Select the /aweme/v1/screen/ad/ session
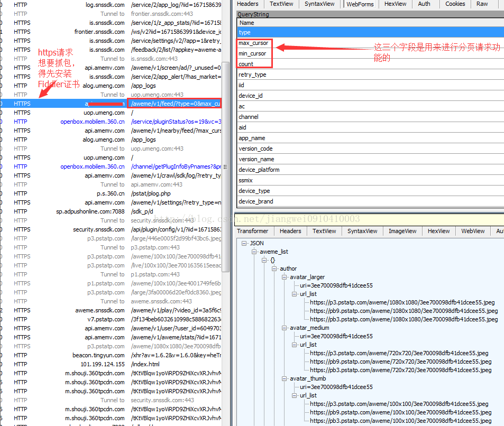504x426 pixels. pyautogui.click(x=111, y=68)
